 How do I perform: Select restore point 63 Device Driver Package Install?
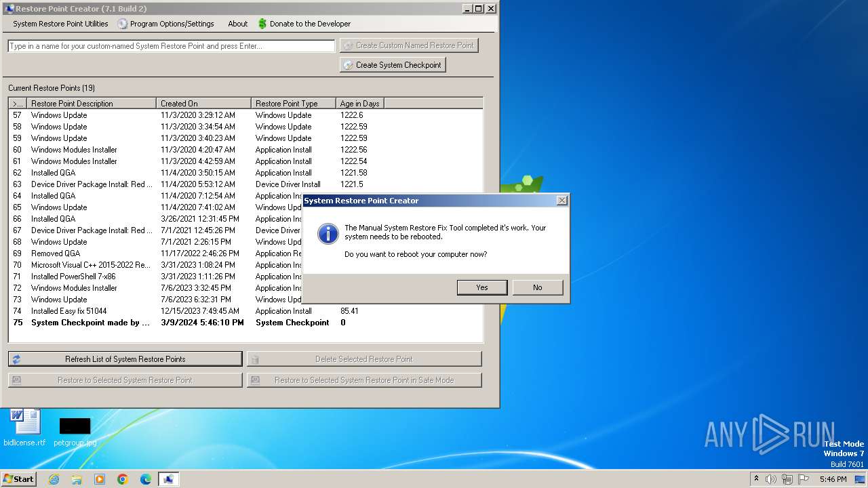tap(245, 184)
